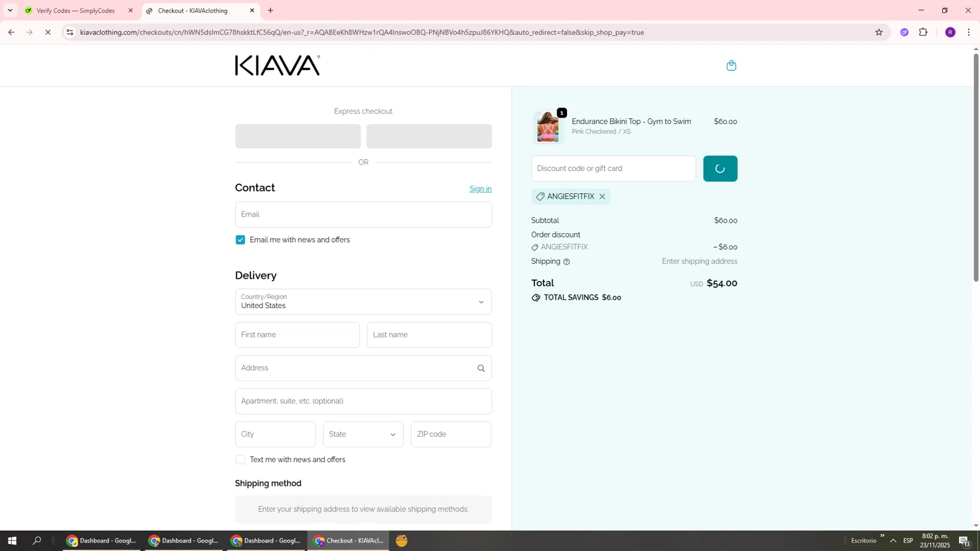Focus the ZIP code field
Image resolution: width=980 pixels, height=551 pixels.
click(x=451, y=435)
